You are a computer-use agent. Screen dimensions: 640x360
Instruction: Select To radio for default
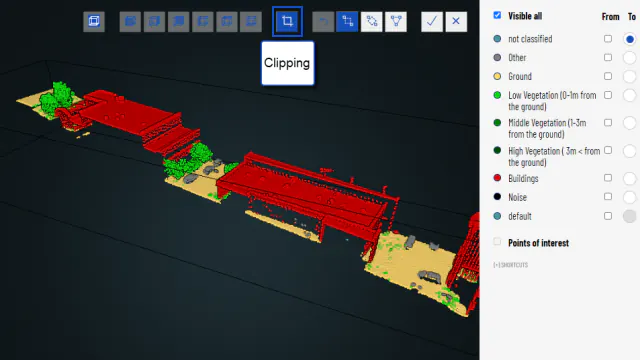629,216
